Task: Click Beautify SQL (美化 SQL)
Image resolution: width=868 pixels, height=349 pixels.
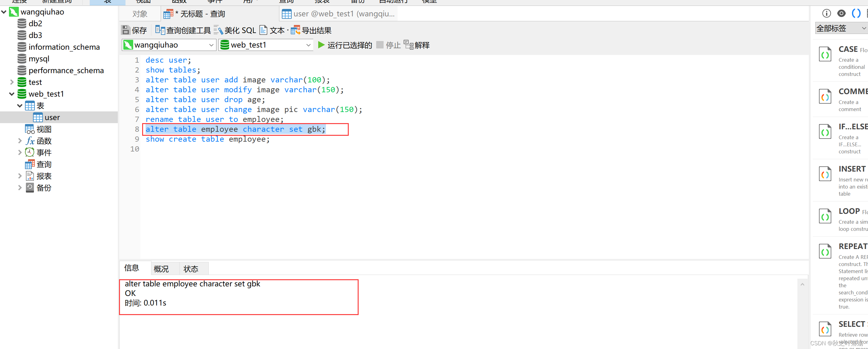Action: pos(235,30)
